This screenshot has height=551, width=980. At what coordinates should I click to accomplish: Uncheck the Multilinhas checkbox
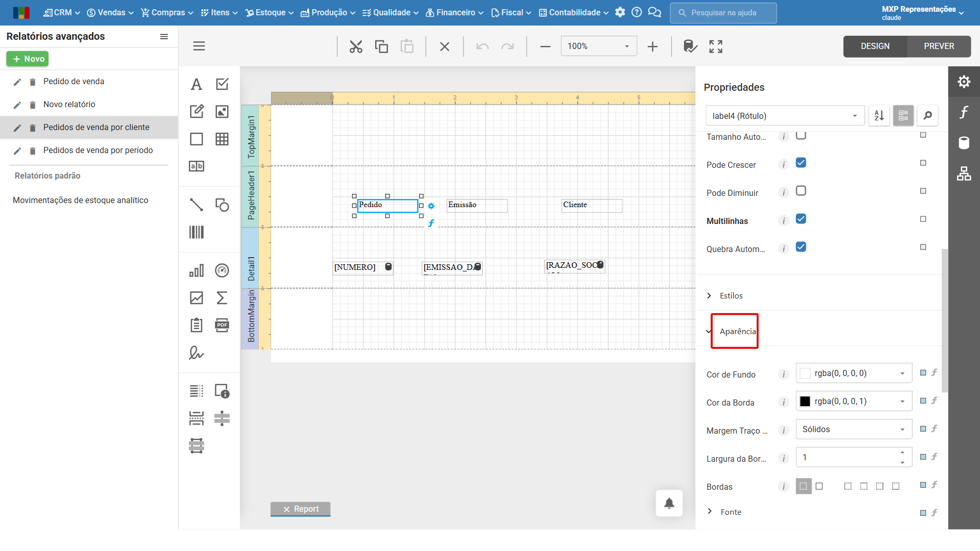pos(801,219)
